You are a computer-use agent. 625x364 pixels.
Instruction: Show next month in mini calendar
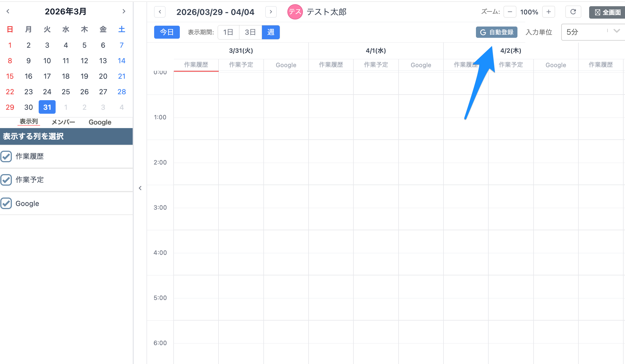124,11
